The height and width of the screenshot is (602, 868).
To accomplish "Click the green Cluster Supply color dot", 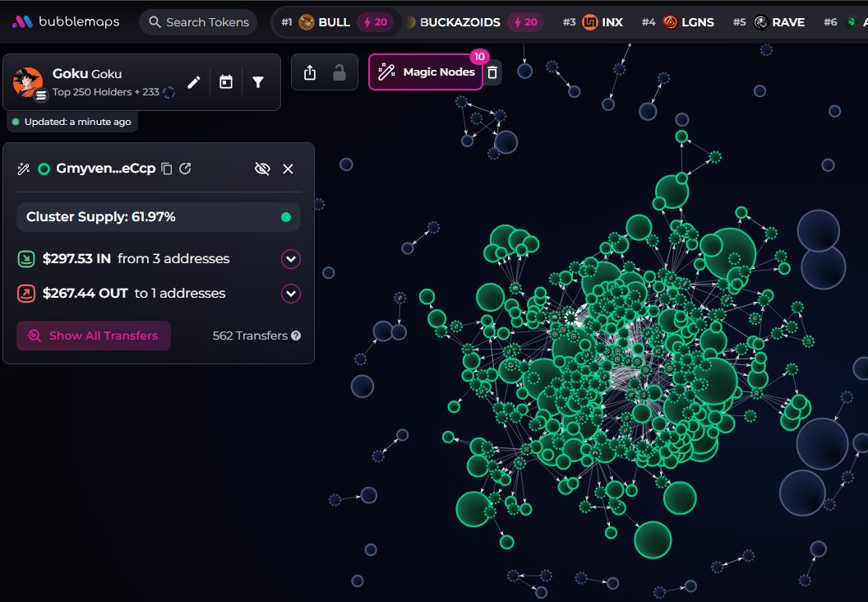I will [286, 217].
